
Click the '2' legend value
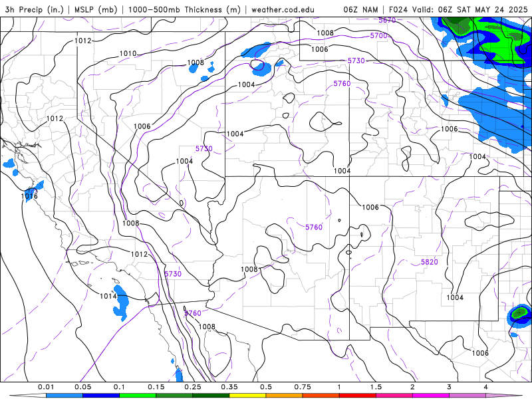tap(412, 387)
